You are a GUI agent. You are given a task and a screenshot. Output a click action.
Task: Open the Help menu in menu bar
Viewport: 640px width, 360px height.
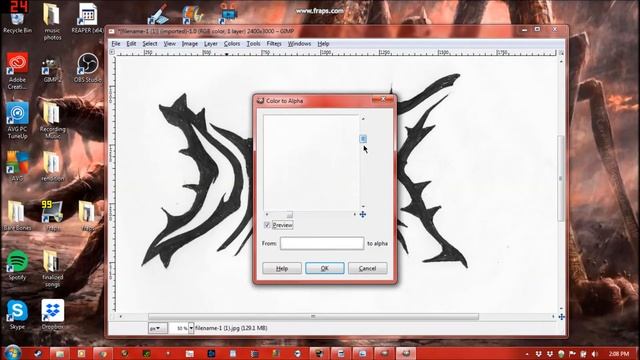[x=323, y=44]
